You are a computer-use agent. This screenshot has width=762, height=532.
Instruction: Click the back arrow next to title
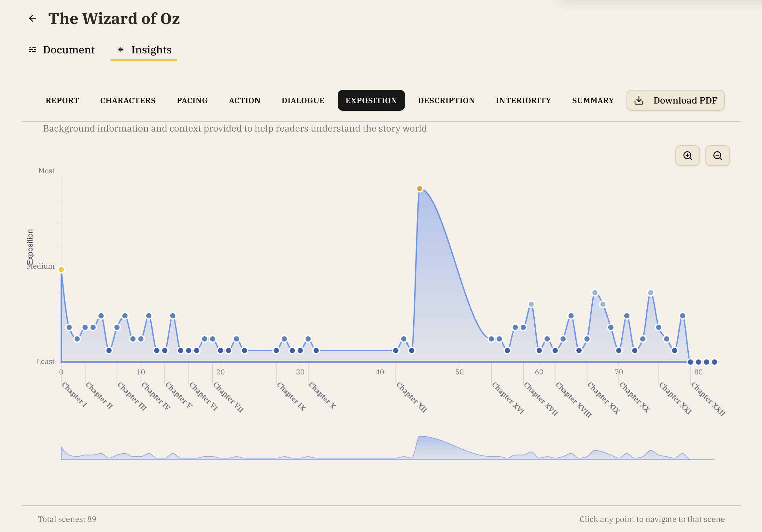point(33,18)
